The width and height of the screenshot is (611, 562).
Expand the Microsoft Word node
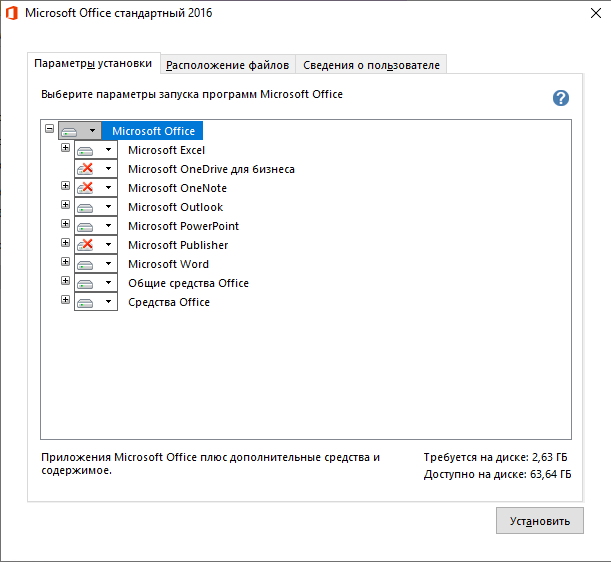tap(65, 262)
